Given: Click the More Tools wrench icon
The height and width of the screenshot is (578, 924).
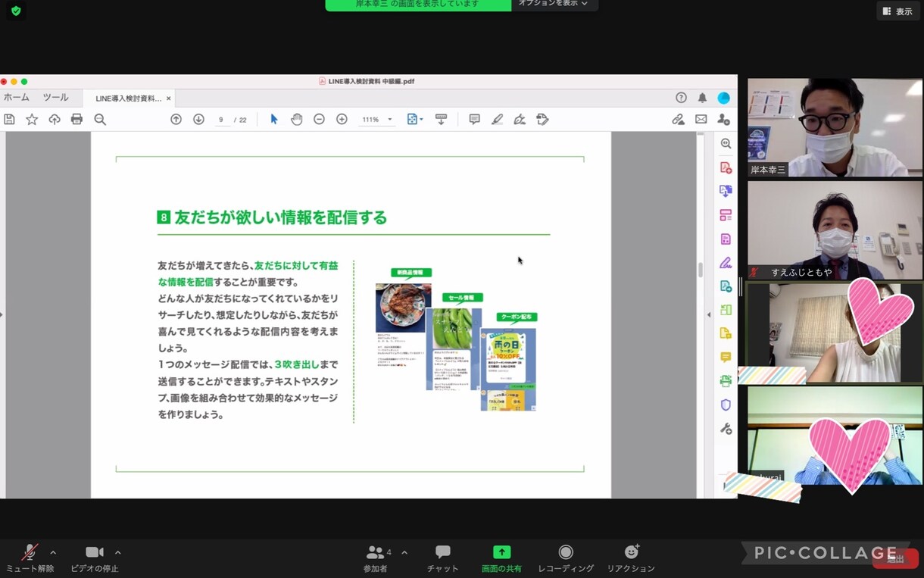Looking at the screenshot, I should [726, 429].
